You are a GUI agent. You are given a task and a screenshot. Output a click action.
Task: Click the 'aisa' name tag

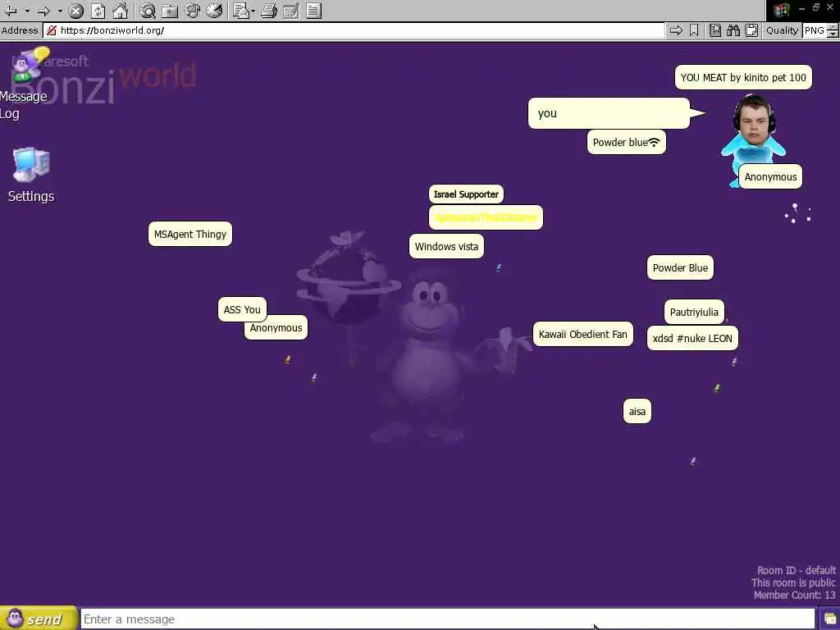point(637,412)
